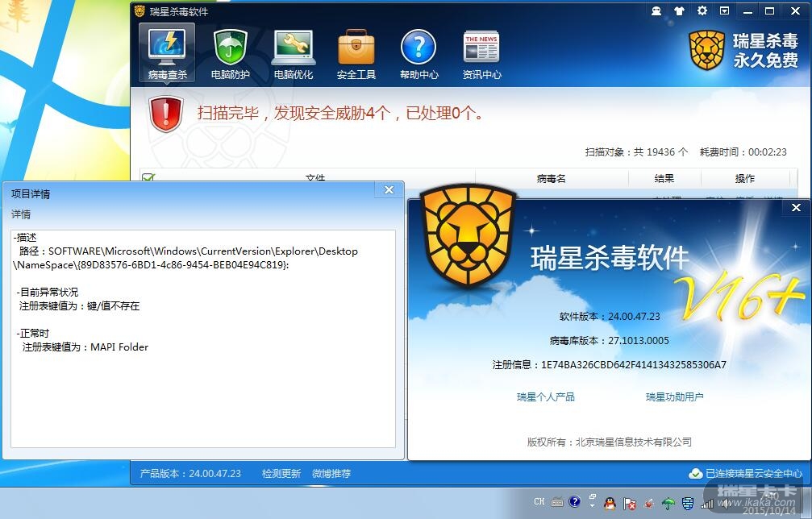Open the 资讯中心 newspaper section

(x=481, y=54)
